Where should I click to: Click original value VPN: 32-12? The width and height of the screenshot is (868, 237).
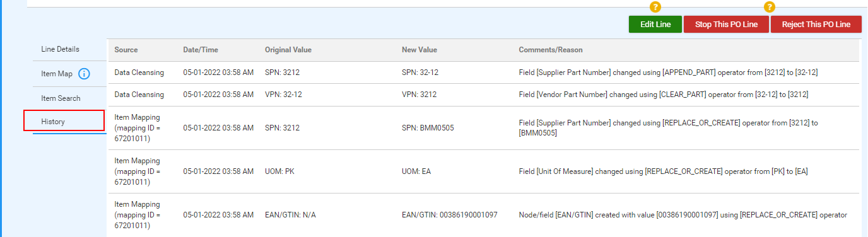pyautogui.click(x=283, y=95)
